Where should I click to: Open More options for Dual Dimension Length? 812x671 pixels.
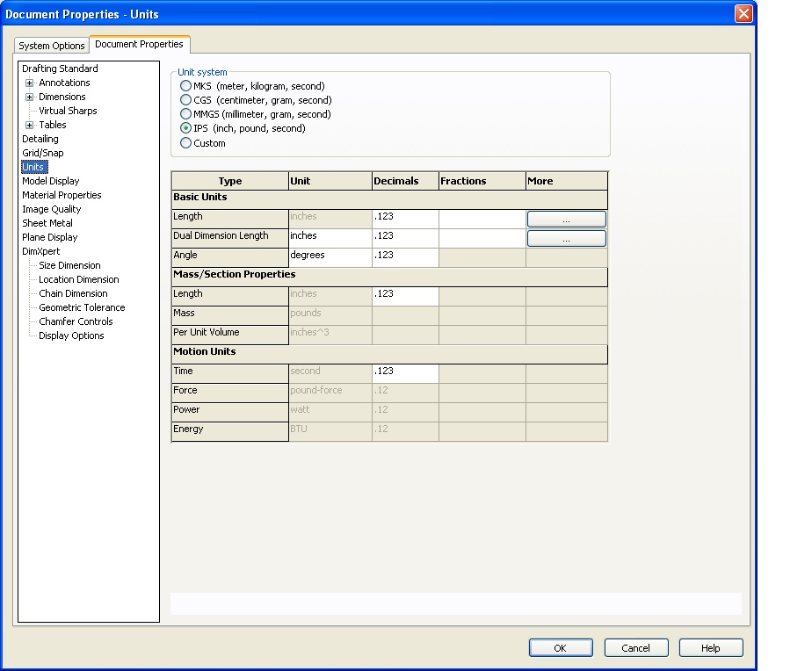coord(567,238)
